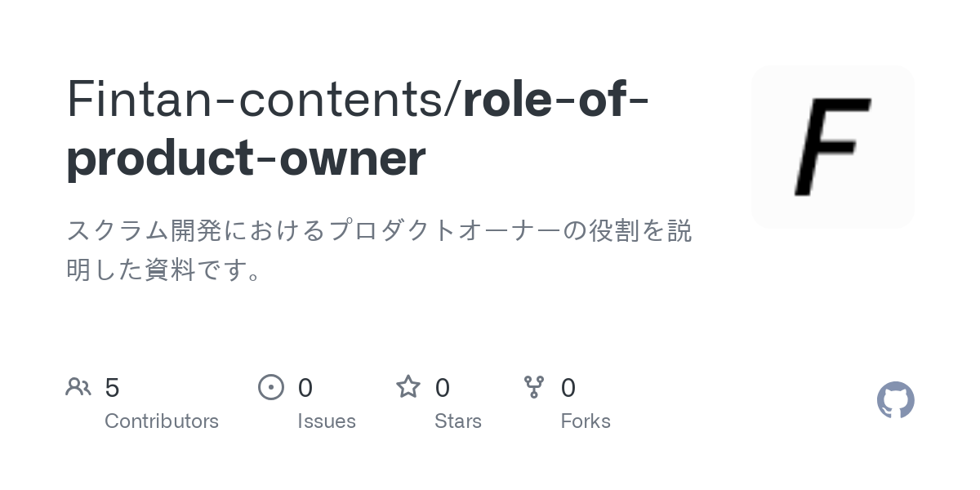Select the zero count above Issues

tap(305, 388)
